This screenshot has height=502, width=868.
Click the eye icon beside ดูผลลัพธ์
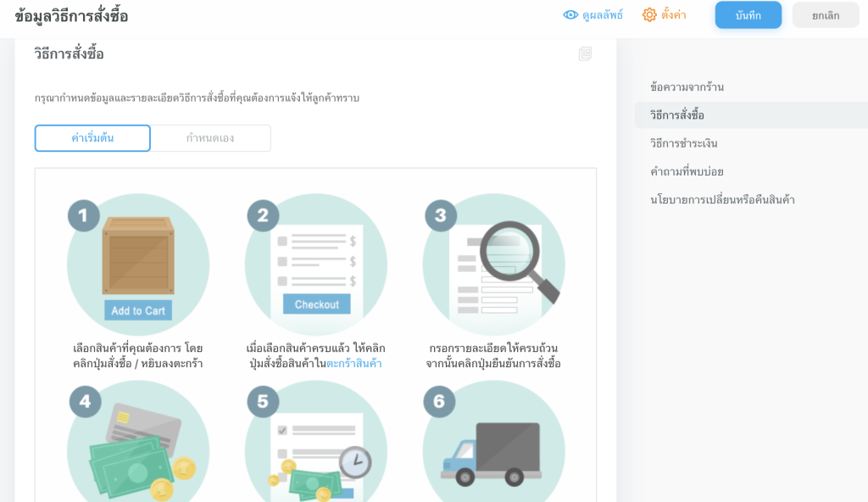click(570, 15)
